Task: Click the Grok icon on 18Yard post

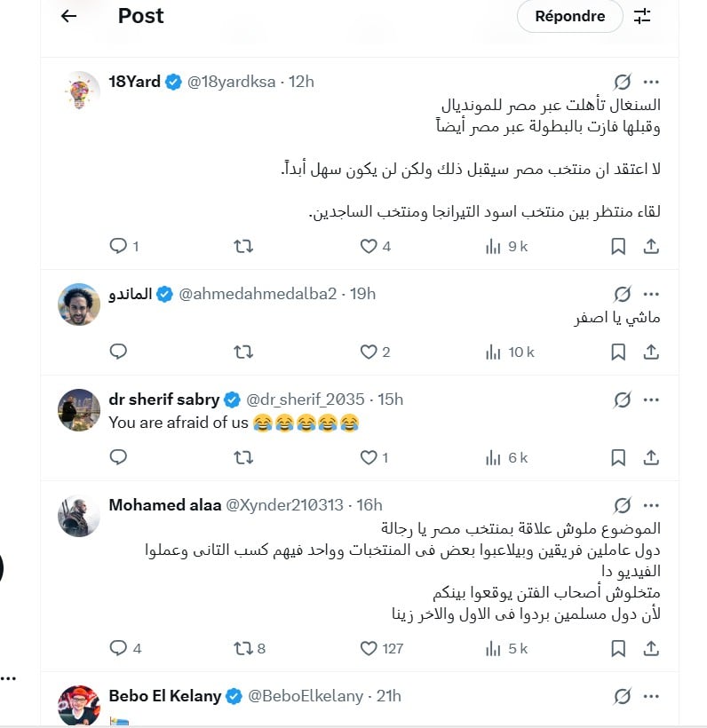Action: (x=623, y=82)
